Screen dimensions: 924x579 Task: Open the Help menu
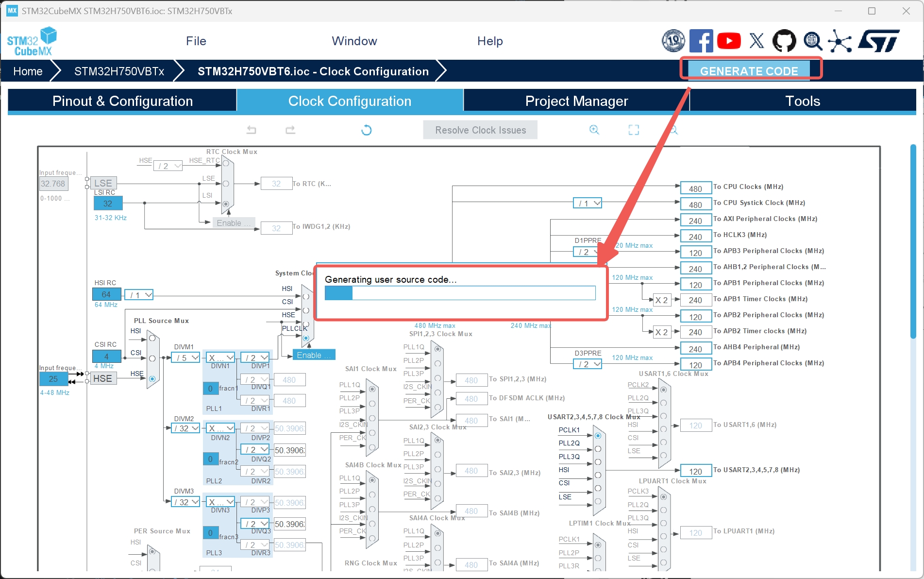point(490,41)
